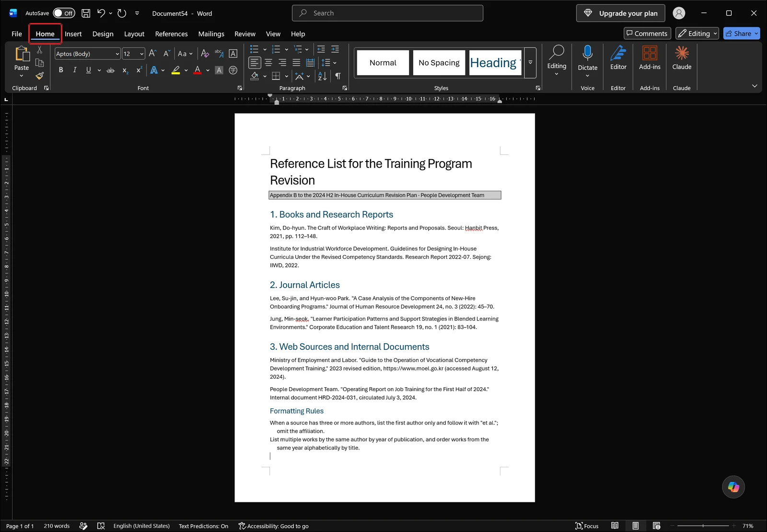Open the Editing mode dropdown
Viewport: 767px width, 532px height.
[697, 34]
